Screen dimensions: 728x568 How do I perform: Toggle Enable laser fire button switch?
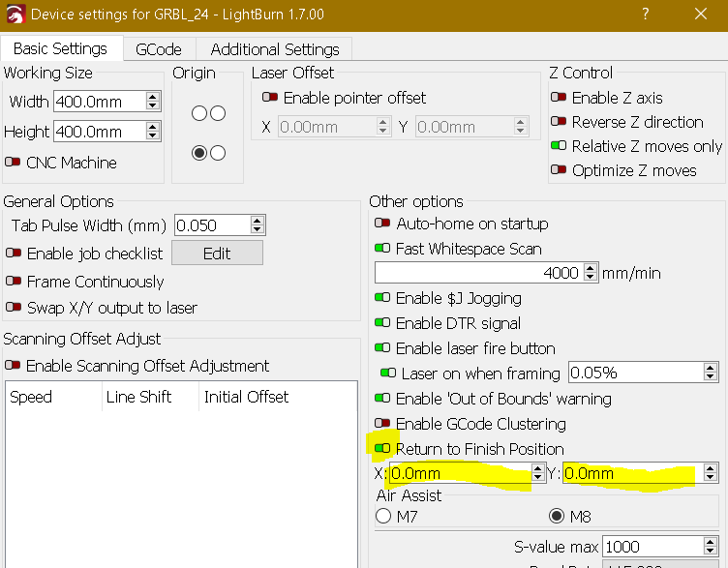point(382,347)
